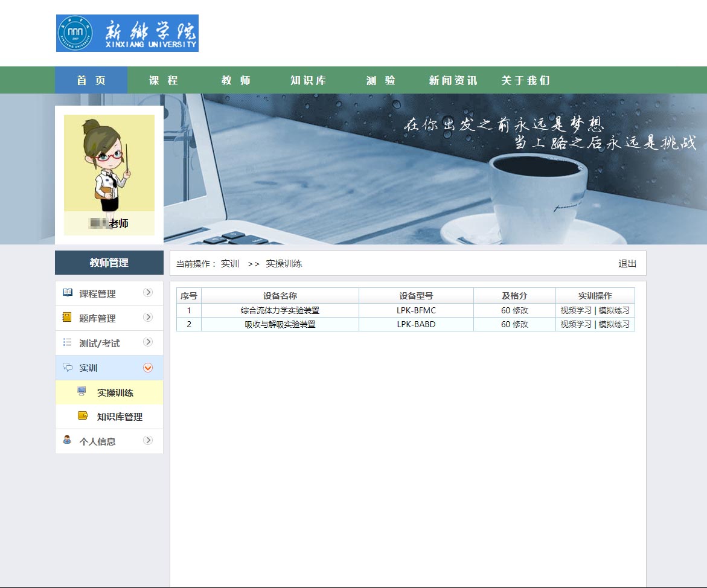Click the person icon beside 个人信息
Image resolution: width=707 pixels, height=588 pixels.
click(67, 440)
